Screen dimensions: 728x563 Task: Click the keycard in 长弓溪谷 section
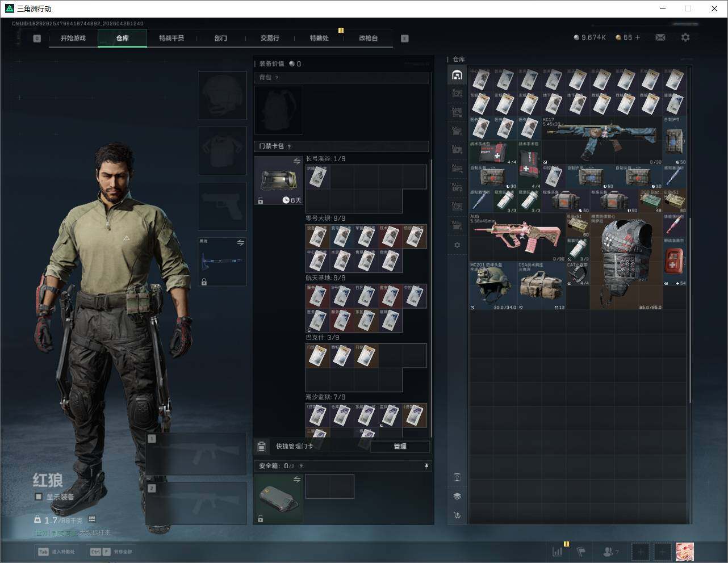(x=318, y=177)
